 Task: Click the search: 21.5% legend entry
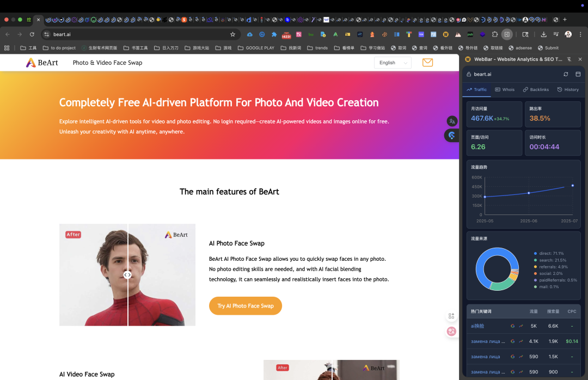pyautogui.click(x=550, y=260)
